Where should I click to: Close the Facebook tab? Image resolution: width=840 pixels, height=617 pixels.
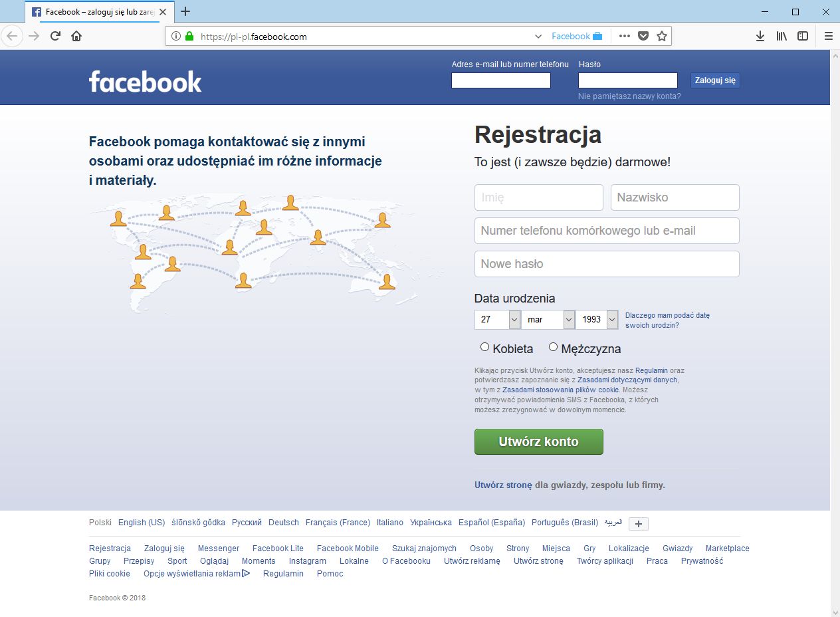pyautogui.click(x=163, y=12)
